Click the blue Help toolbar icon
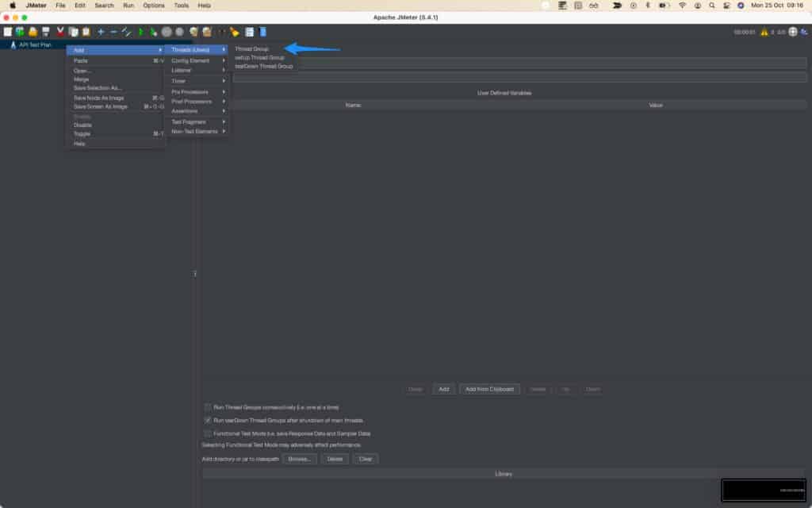Screen dimensions: 812x508 [x=262, y=32]
